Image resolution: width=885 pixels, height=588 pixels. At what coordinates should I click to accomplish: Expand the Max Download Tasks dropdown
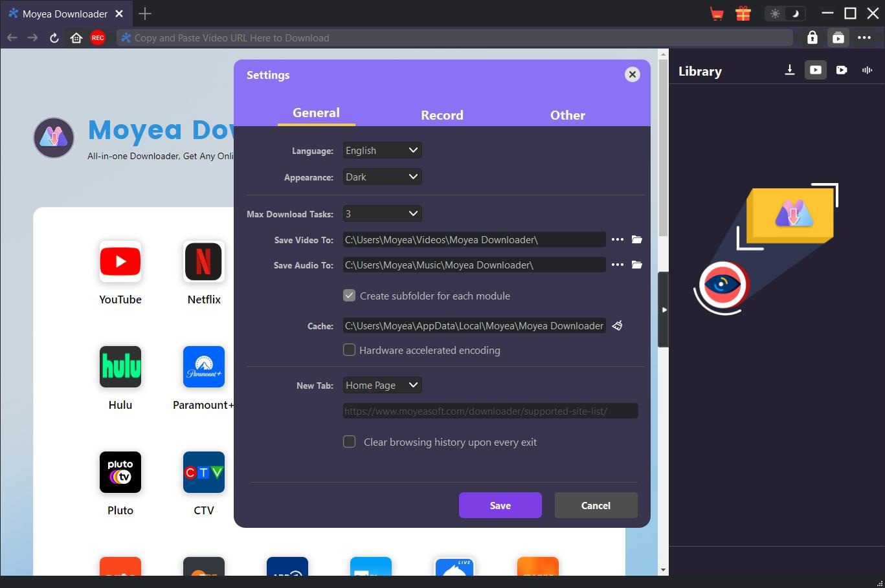[x=382, y=213]
